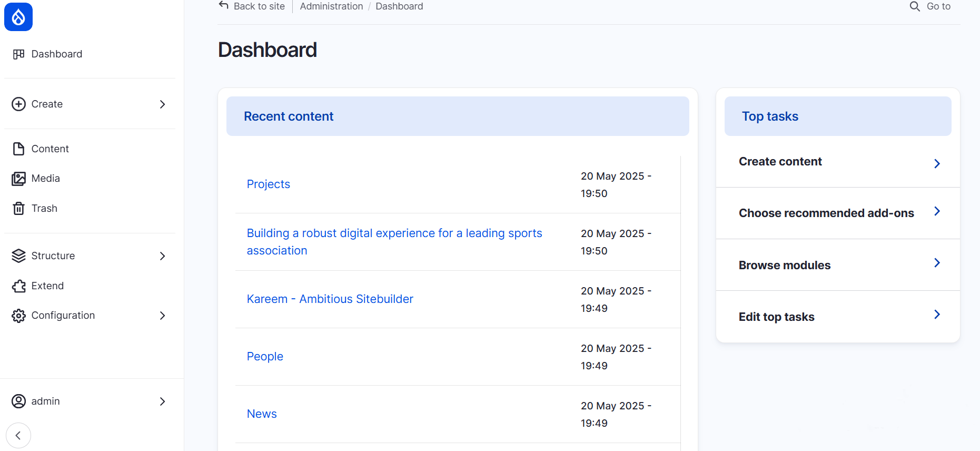Viewport: 980px width, 451px height.
Task: Click the Configuration gear icon
Action: [19, 316]
